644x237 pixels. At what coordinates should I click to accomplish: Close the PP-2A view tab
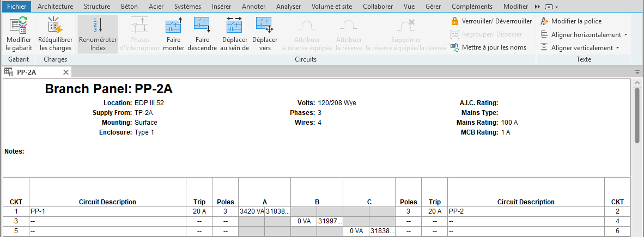pyautogui.click(x=66, y=72)
